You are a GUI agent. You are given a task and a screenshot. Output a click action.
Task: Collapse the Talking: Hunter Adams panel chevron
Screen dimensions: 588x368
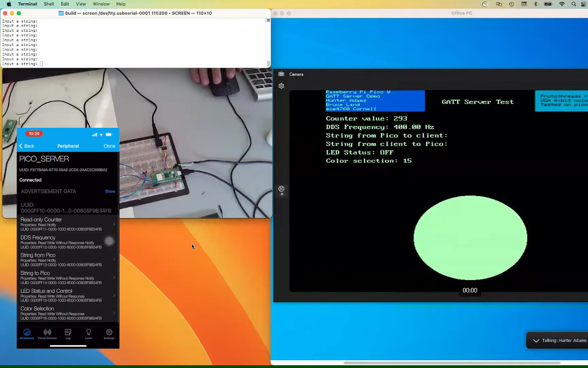[x=536, y=341]
